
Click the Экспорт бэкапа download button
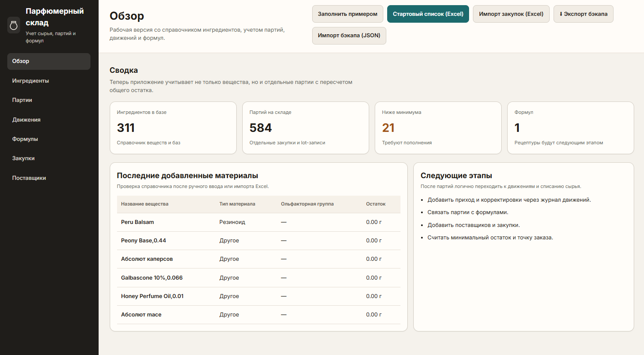point(583,14)
